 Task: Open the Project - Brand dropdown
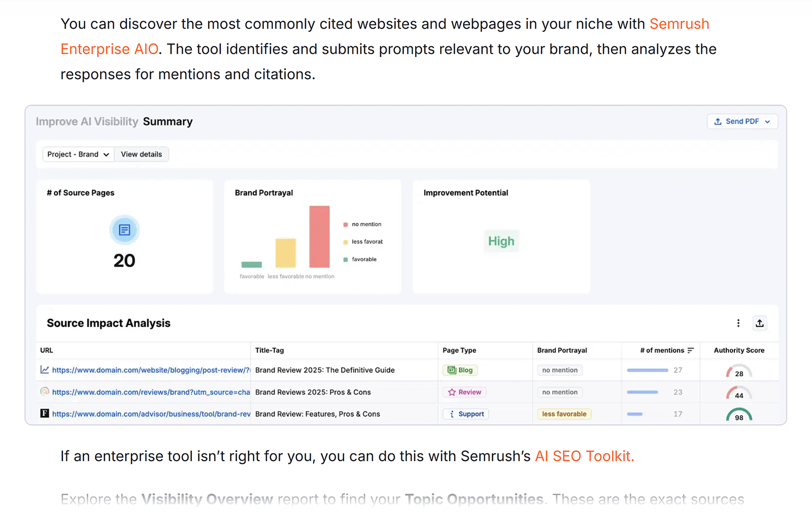pyautogui.click(x=77, y=154)
